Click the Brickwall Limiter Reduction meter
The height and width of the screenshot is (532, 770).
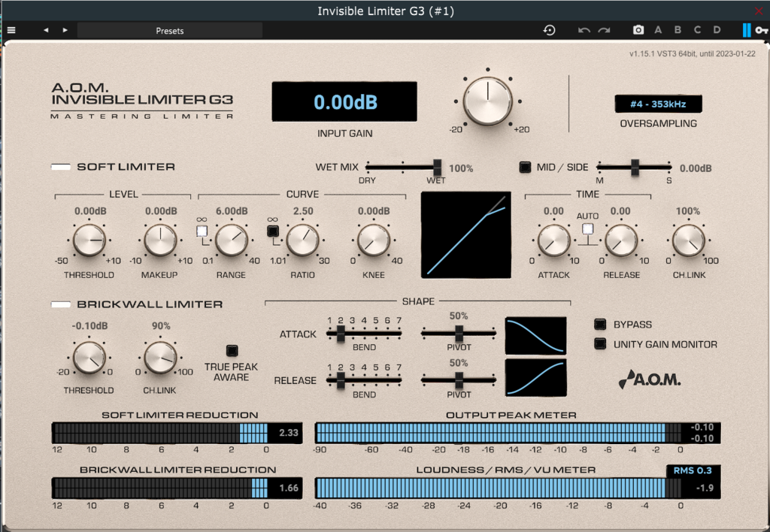pos(177,488)
